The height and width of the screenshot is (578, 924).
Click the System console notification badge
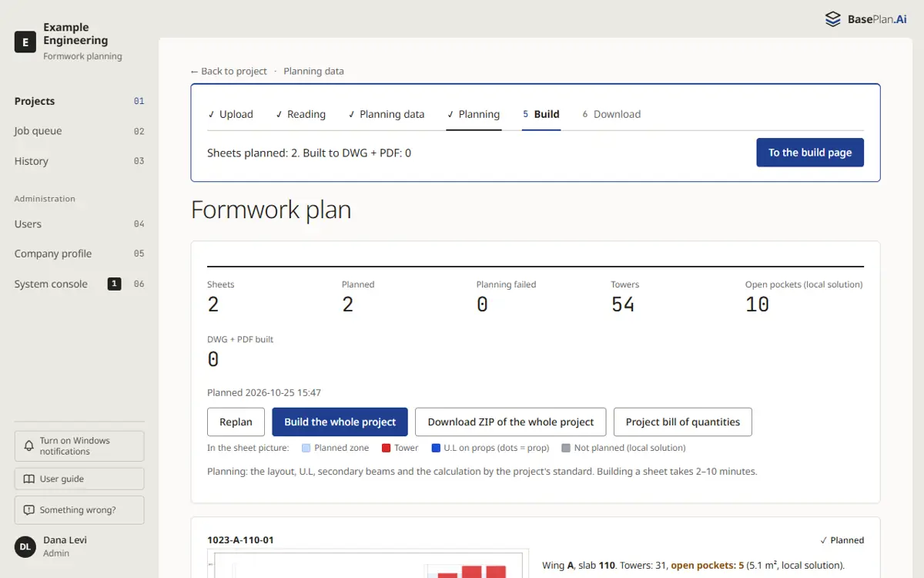coord(114,284)
